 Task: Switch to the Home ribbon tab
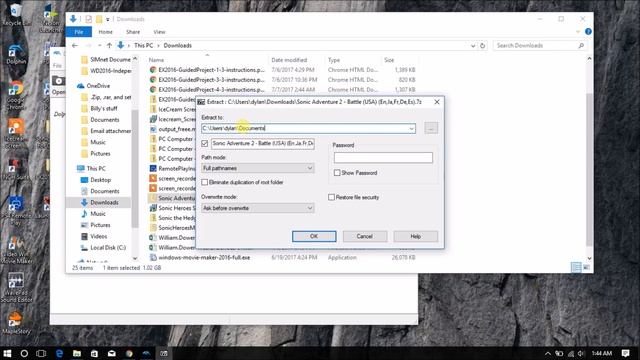point(105,32)
